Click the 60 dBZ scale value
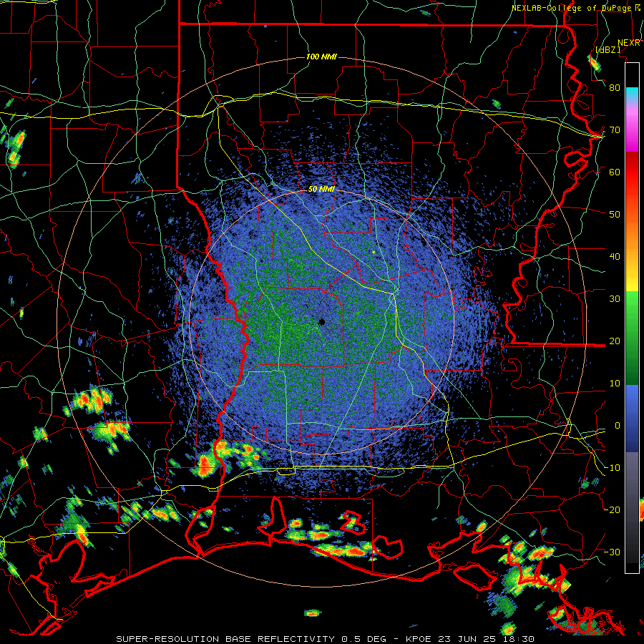This screenshot has height=644, width=644. 615,172
